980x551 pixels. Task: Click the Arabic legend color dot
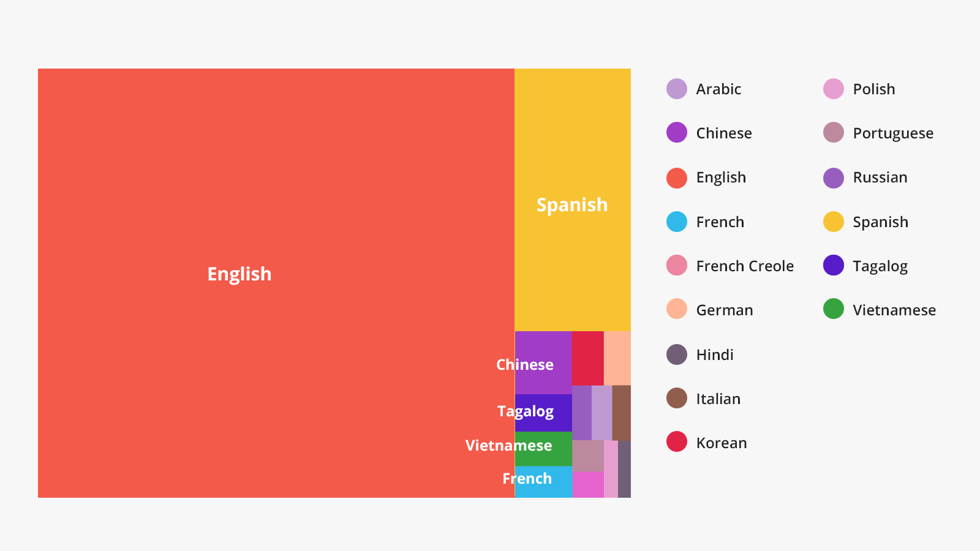[677, 89]
